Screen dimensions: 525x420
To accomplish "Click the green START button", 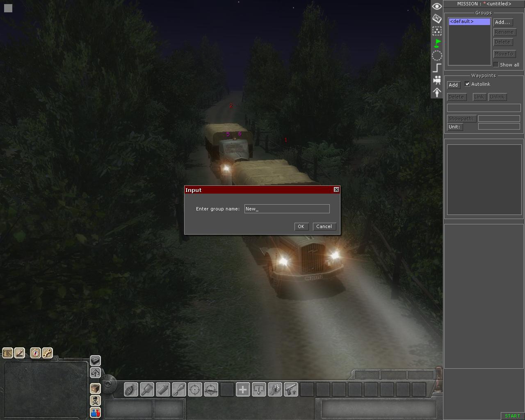I will pyautogui.click(x=512, y=416).
